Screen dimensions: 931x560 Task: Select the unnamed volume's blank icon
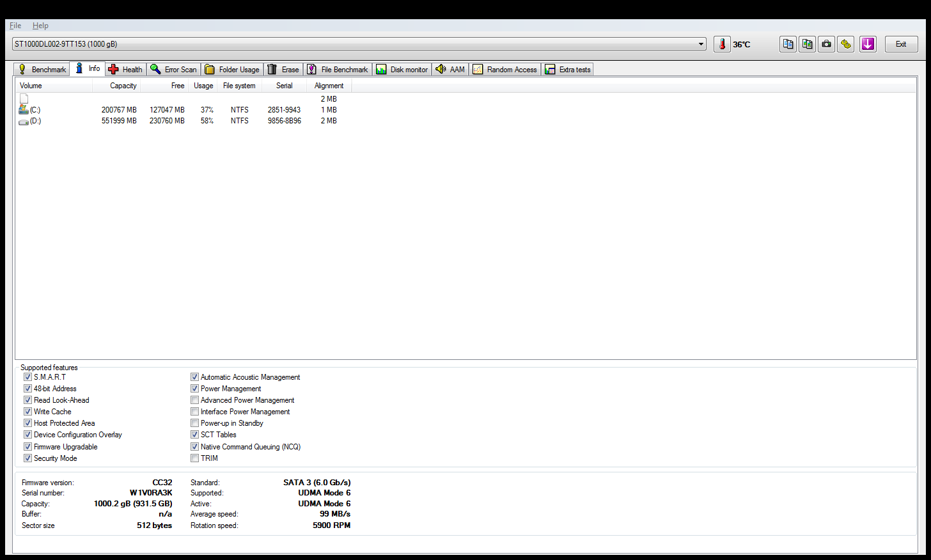(x=24, y=98)
